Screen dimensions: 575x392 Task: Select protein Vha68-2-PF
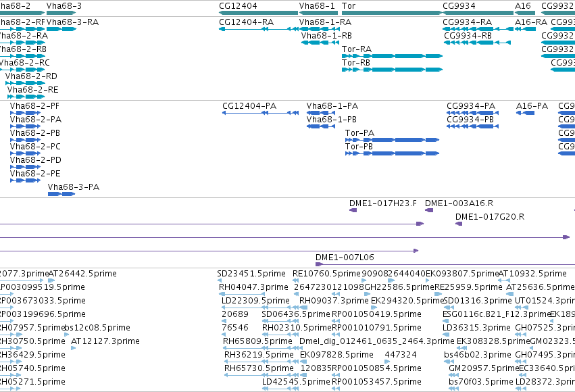[x=34, y=106]
